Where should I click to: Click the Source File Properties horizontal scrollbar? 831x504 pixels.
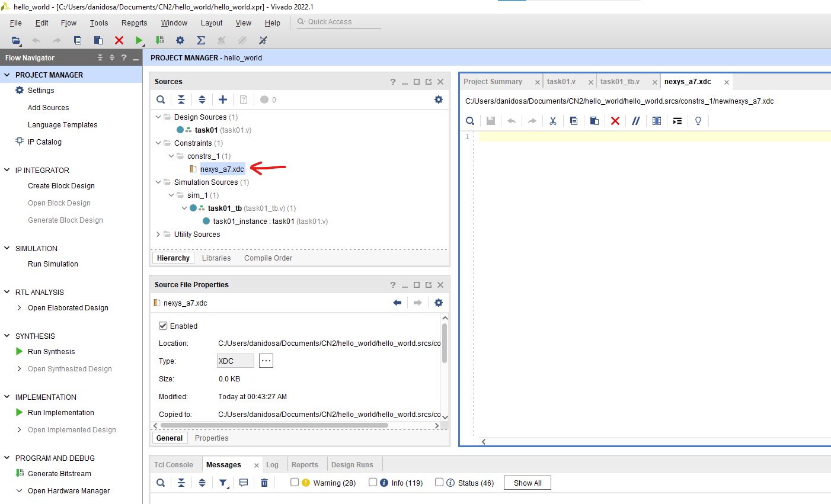point(274,425)
